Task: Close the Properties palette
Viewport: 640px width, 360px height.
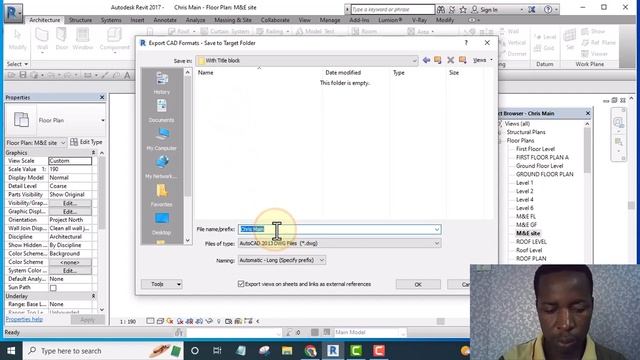Action: tap(102, 97)
